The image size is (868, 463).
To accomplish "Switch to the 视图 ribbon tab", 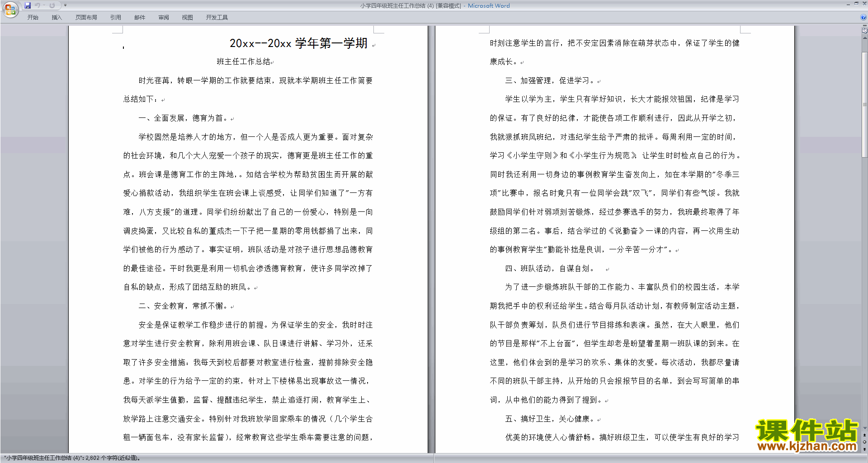I will 188,17.
